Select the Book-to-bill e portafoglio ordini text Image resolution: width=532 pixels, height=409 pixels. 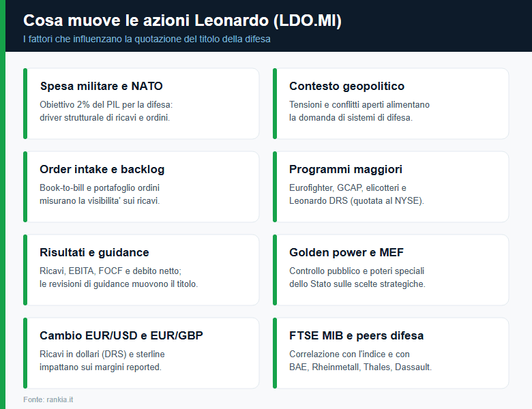100,194
